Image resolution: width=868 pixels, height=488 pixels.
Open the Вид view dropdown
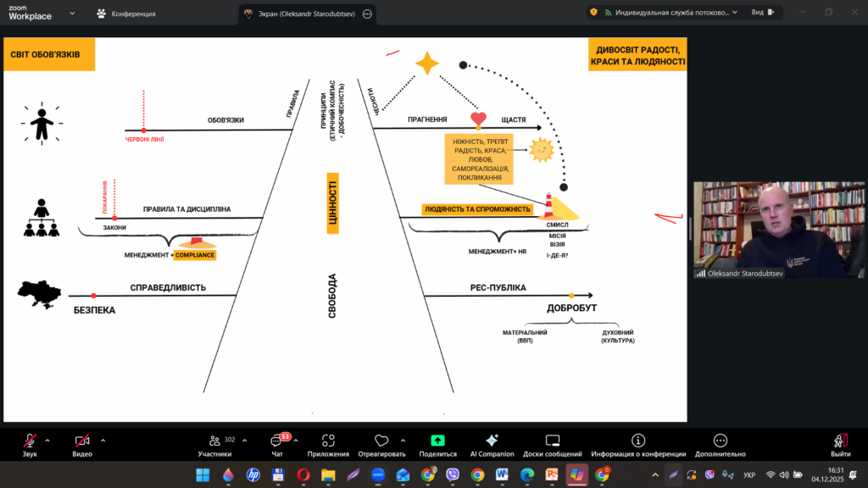[762, 12]
